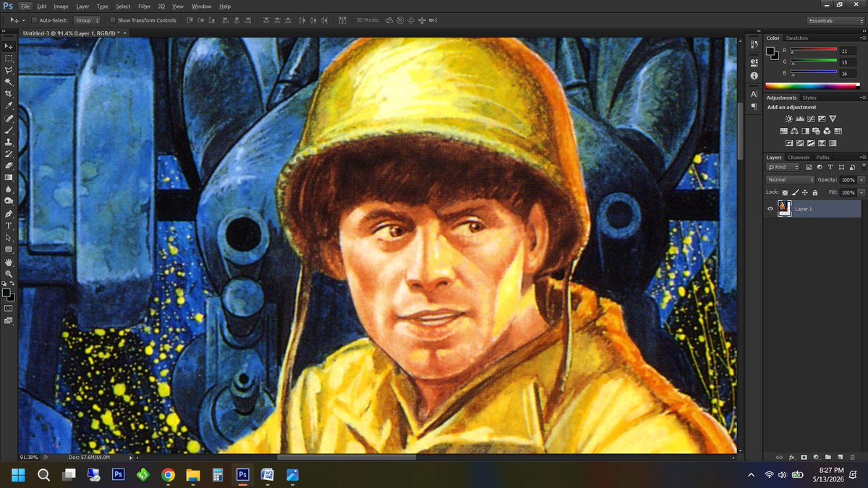Switch to the Paths tab
Image resolution: width=868 pixels, height=488 pixels.
coord(823,157)
